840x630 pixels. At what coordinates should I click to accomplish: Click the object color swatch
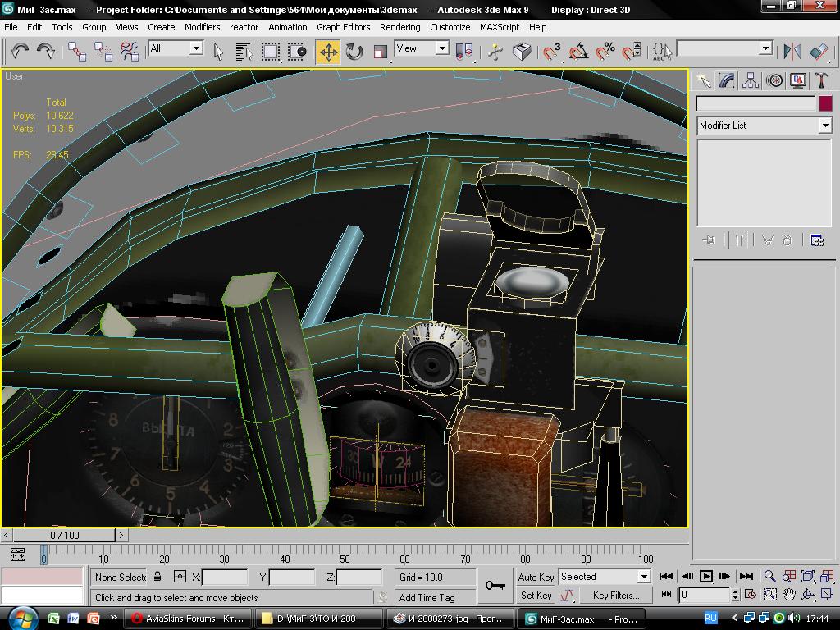[825, 103]
